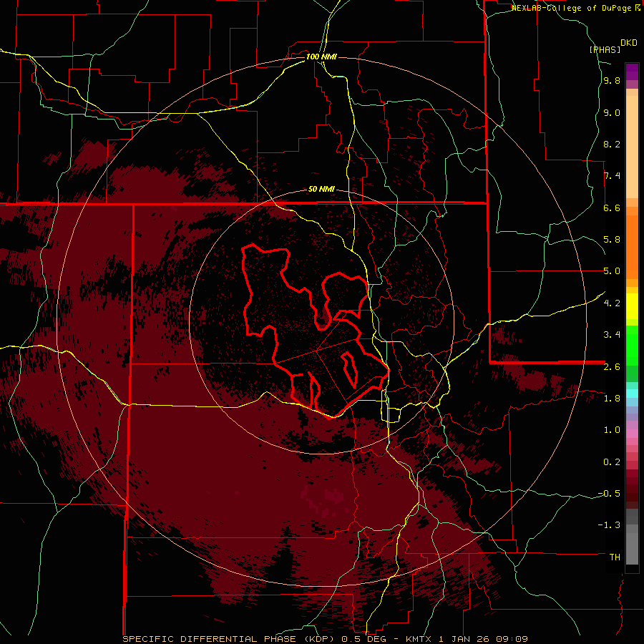The height and width of the screenshot is (644, 644).
Task: Click the 7.4 value on color scale
Action: point(612,176)
